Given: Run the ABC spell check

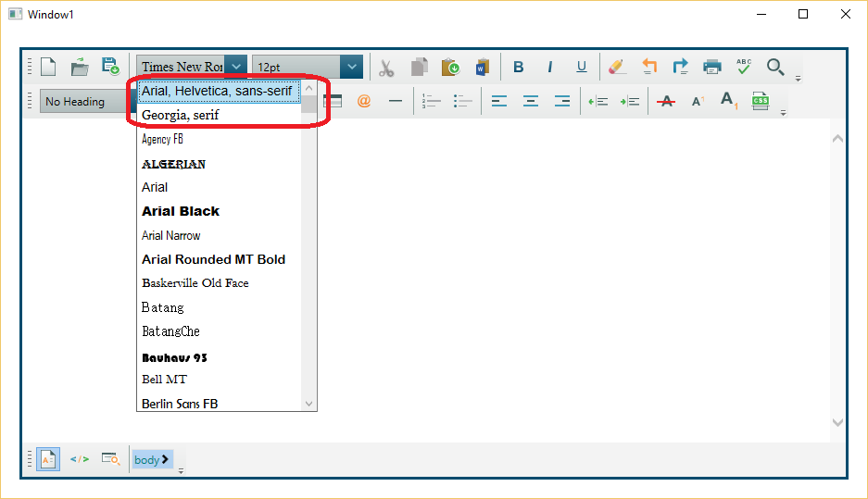Looking at the screenshot, I should tap(744, 67).
